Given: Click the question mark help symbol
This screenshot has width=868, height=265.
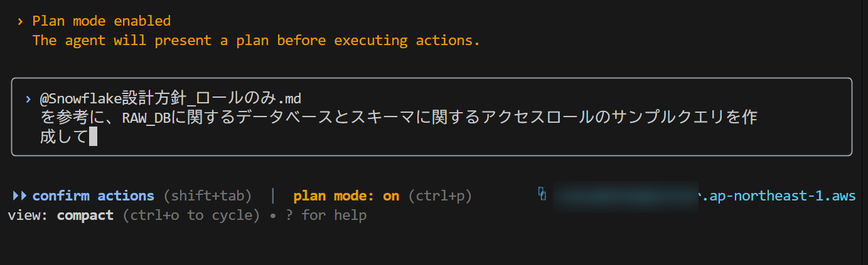Looking at the screenshot, I should coord(291,216).
